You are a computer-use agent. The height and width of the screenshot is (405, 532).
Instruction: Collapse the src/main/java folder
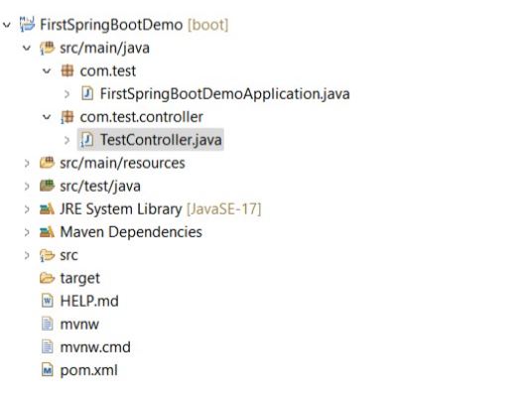pyautogui.click(x=27, y=48)
